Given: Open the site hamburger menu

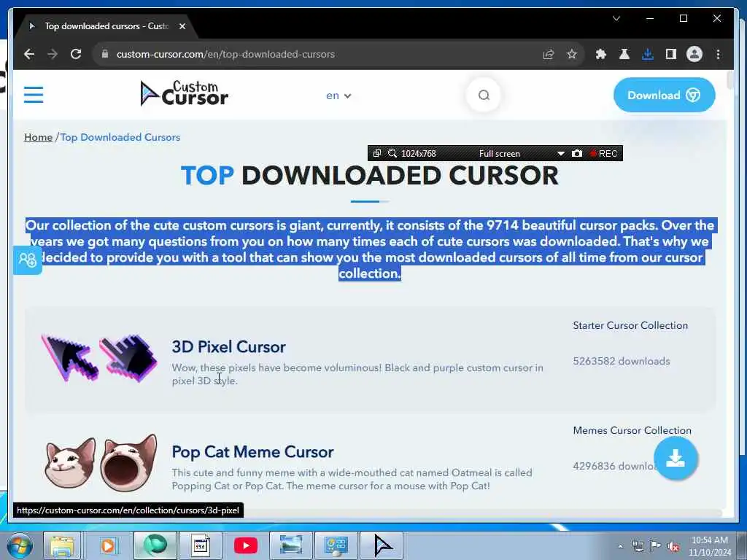Looking at the screenshot, I should pos(34,95).
